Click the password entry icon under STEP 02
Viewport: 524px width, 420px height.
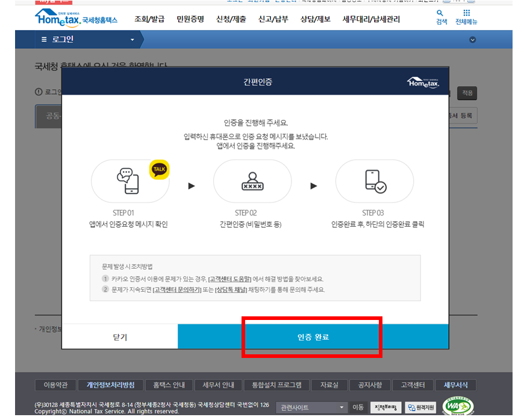(x=253, y=181)
